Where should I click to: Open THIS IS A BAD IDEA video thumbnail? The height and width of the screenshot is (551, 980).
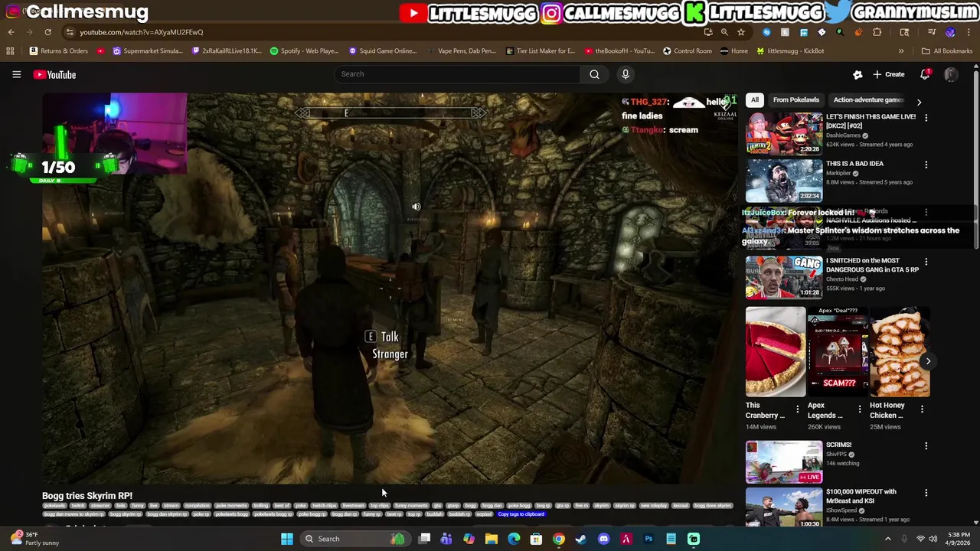coord(784,181)
